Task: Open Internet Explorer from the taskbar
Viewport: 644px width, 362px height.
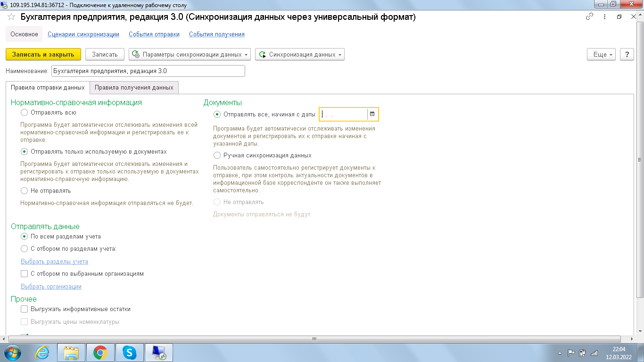Action: point(42,352)
